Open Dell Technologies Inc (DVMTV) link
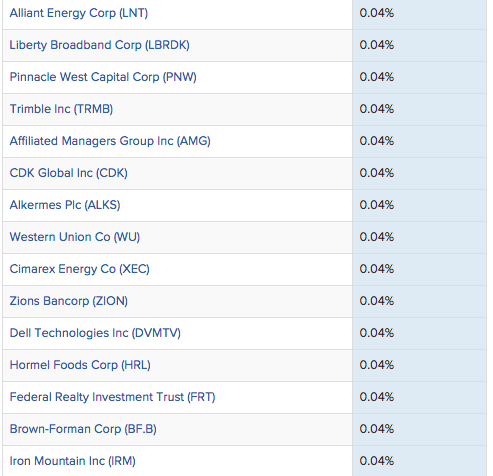Viewport: 493px width, 476px height. (x=95, y=333)
